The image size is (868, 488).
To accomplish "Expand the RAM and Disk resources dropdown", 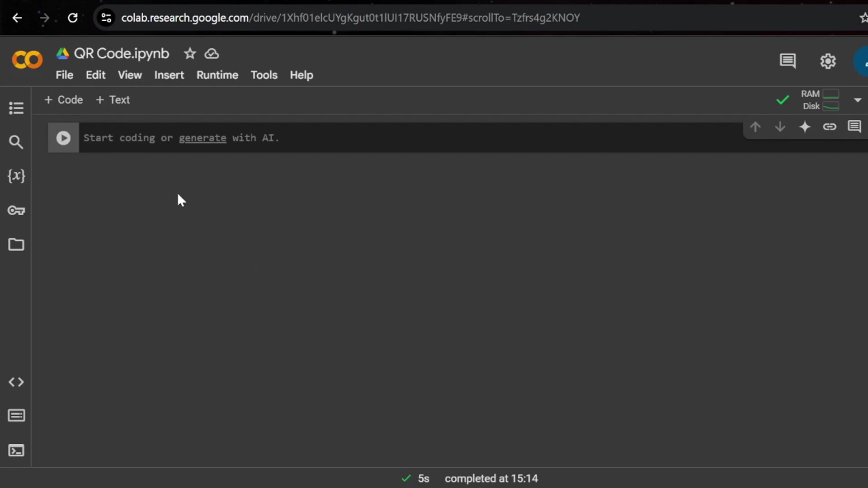I will (858, 100).
